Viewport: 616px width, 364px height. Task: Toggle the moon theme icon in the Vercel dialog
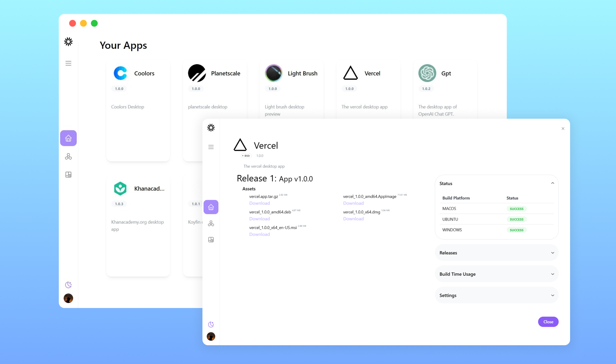[x=211, y=324]
